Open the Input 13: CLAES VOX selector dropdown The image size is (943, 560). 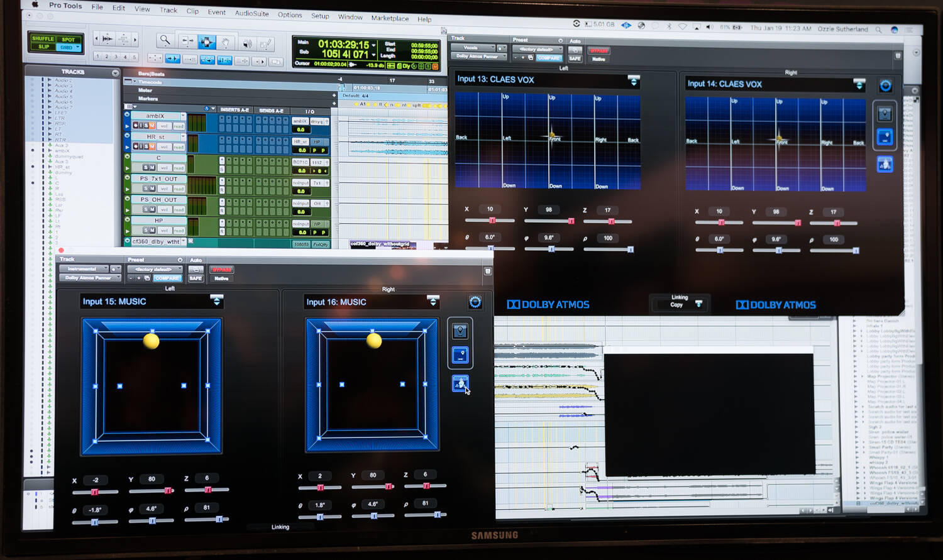point(634,81)
